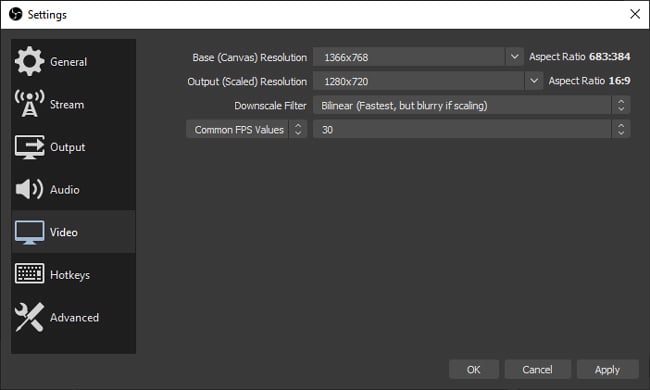This screenshot has height=390, width=650.
Task: Open Hotkeys keyboard icon
Action: pyautogui.click(x=29, y=274)
